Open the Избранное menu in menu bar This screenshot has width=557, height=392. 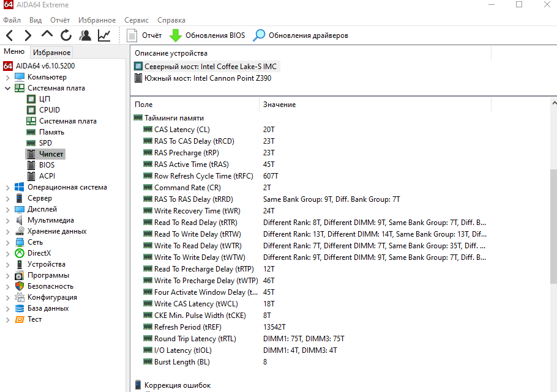tap(97, 20)
